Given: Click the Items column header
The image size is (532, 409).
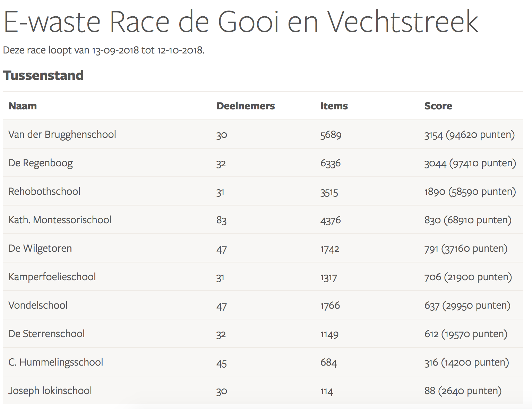Looking at the screenshot, I should tap(334, 106).
